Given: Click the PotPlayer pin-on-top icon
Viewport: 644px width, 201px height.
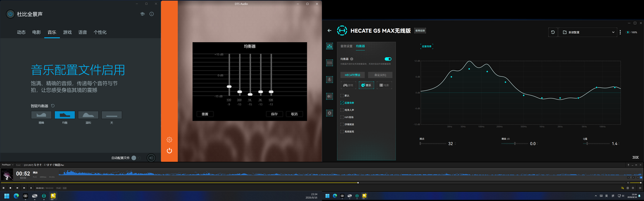Looking at the screenshot, I should point(628,165).
